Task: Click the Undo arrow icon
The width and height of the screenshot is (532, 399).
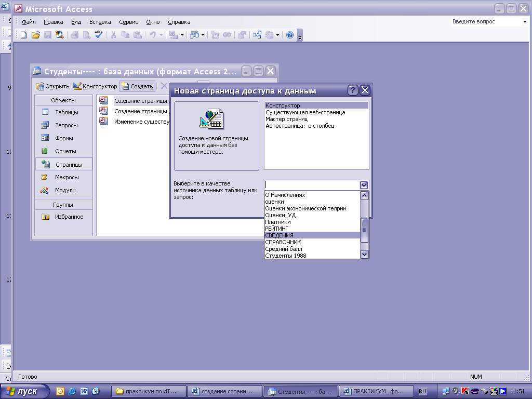Action: tap(153, 35)
